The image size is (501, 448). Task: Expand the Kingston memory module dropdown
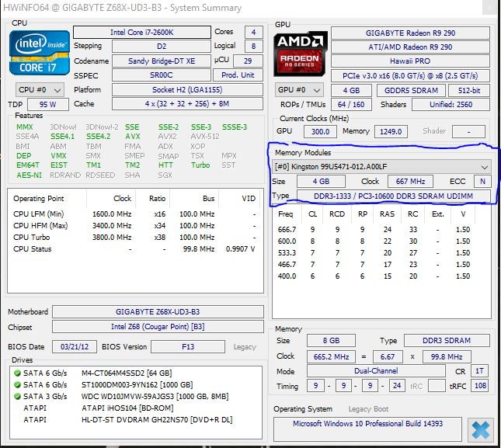(x=381, y=167)
